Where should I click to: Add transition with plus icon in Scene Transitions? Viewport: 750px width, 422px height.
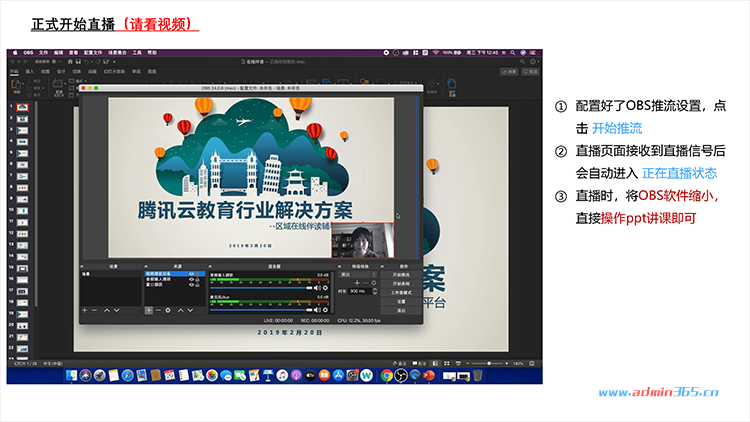[x=357, y=283]
